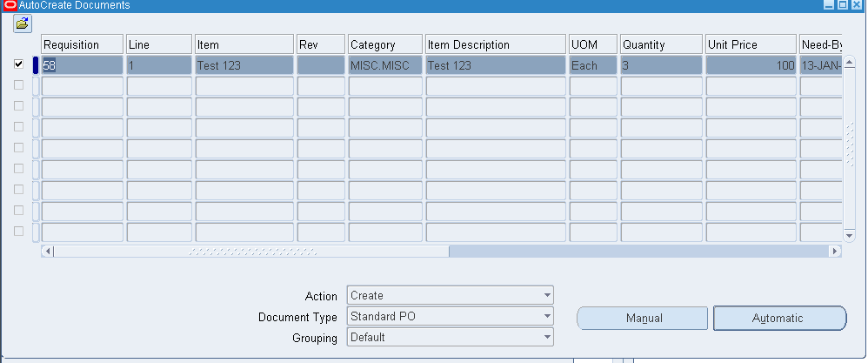Screen dimensions: 868x363
Task: Click the Requisition column header
Action: (82, 44)
